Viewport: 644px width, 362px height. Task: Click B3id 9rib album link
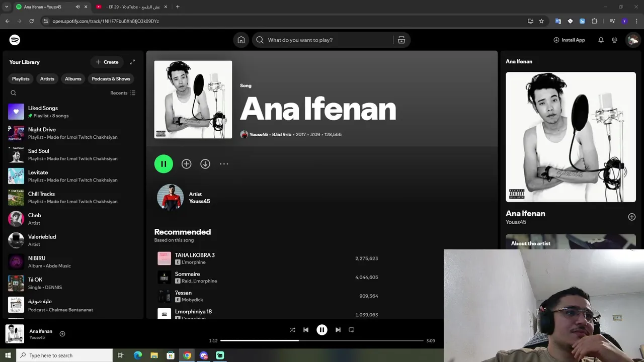pos(282,134)
